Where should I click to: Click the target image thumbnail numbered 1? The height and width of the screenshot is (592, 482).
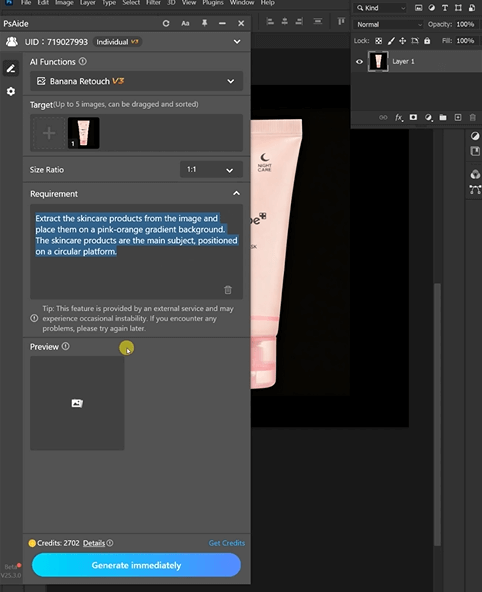(83, 133)
